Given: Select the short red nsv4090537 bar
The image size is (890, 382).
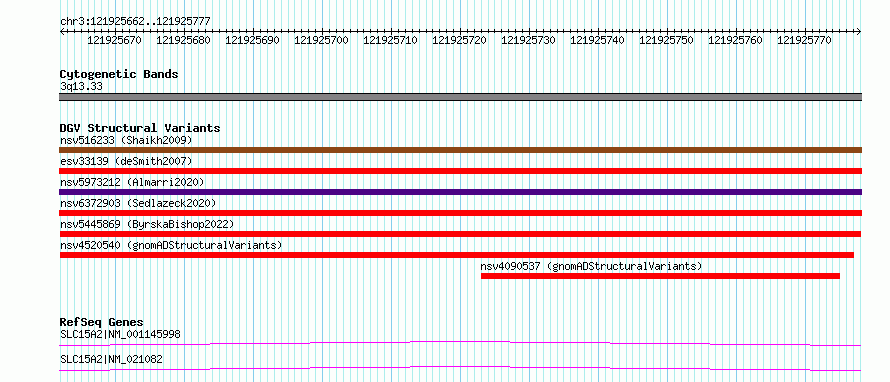Looking at the screenshot, I should (660, 276).
